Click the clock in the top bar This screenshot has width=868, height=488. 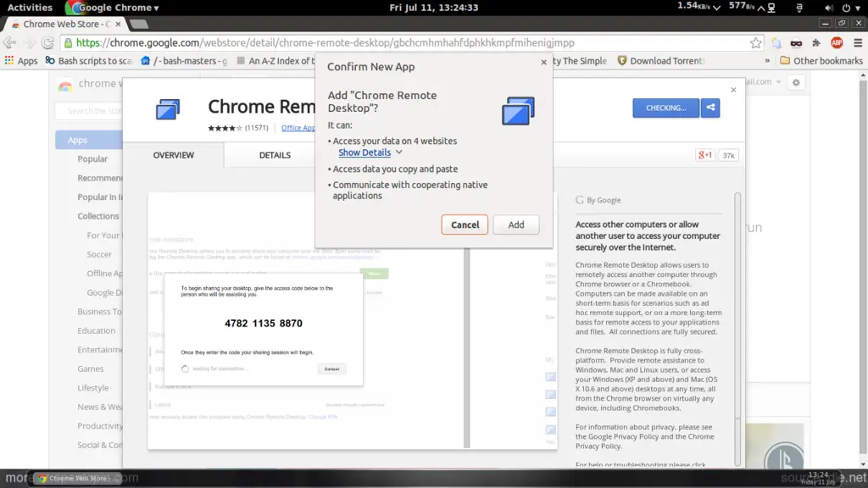(x=433, y=7)
